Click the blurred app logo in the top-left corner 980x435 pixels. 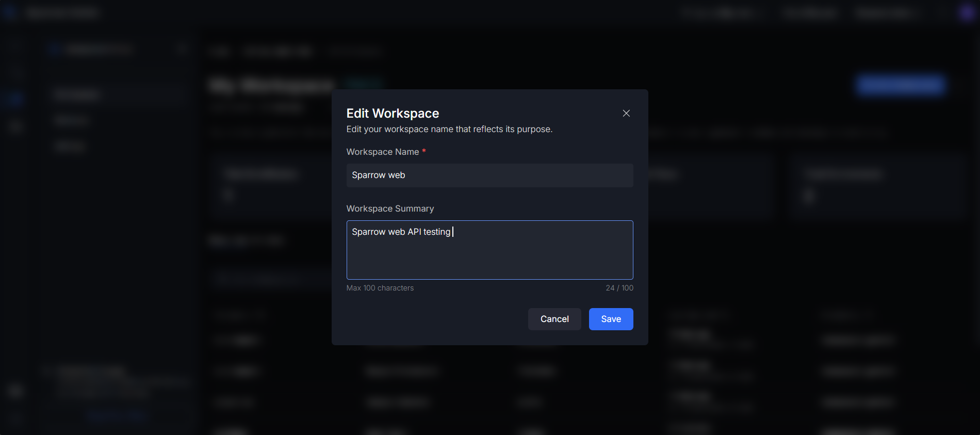pos(10,13)
